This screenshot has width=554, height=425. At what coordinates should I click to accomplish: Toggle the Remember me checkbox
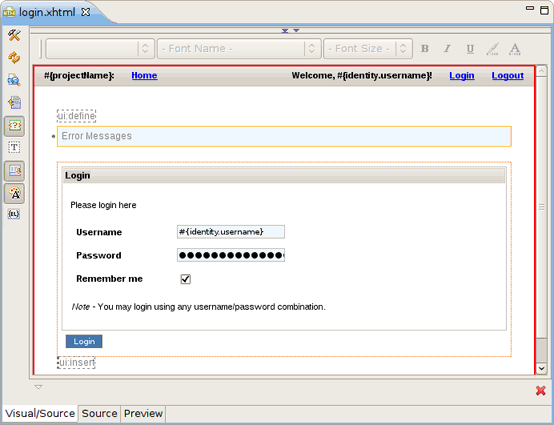point(185,279)
